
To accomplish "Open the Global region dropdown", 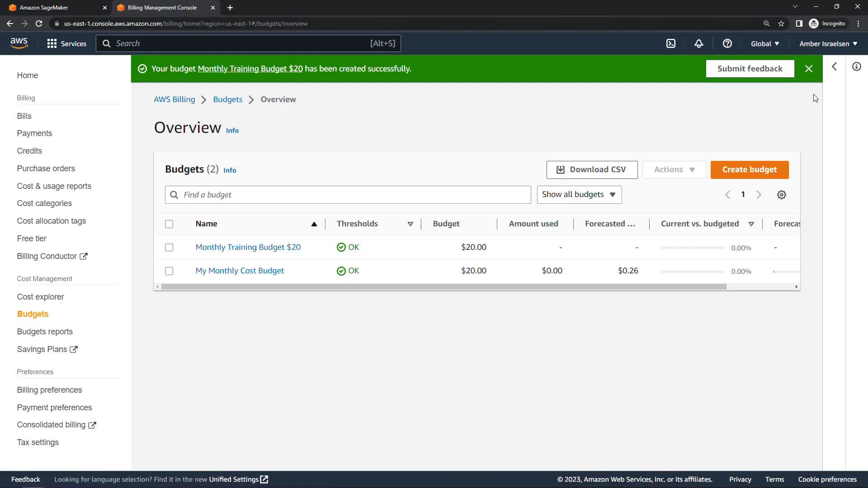I will point(764,44).
